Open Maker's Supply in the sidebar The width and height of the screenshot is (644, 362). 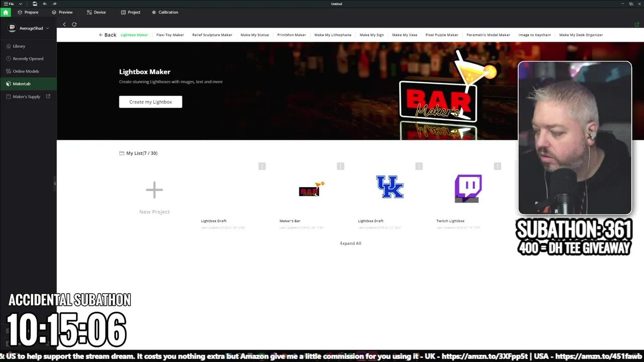(x=28, y=97)
